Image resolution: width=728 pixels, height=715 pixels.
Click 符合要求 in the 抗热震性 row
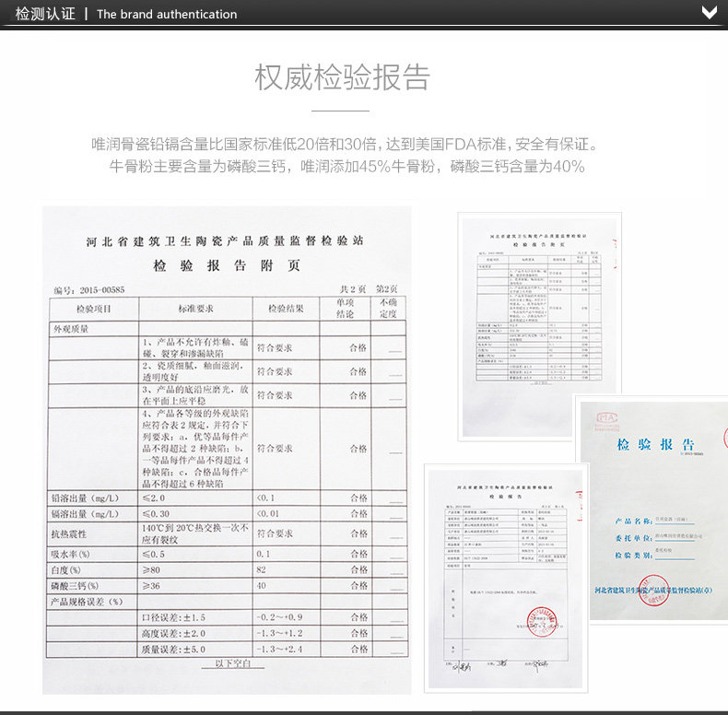[275, 533]
